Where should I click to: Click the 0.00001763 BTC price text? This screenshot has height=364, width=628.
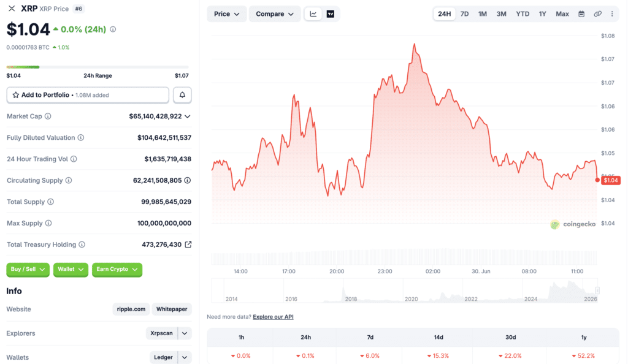pyautogui.click(x=28, y=47)
